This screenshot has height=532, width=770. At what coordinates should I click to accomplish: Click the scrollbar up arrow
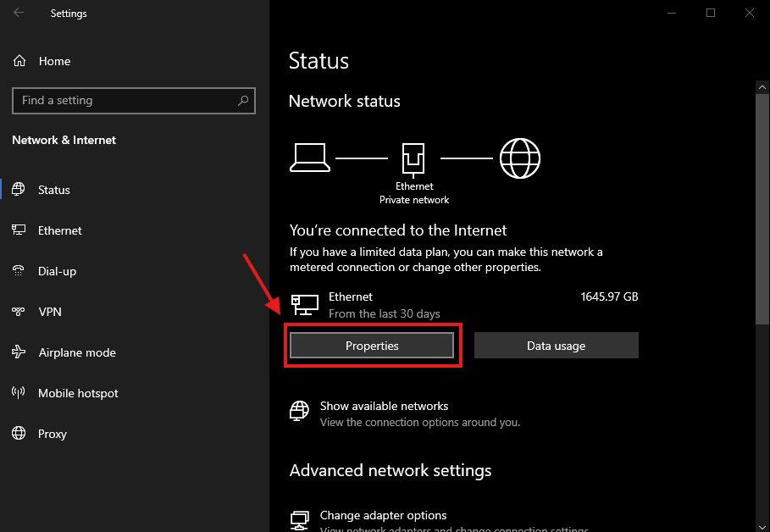[762, 87]
